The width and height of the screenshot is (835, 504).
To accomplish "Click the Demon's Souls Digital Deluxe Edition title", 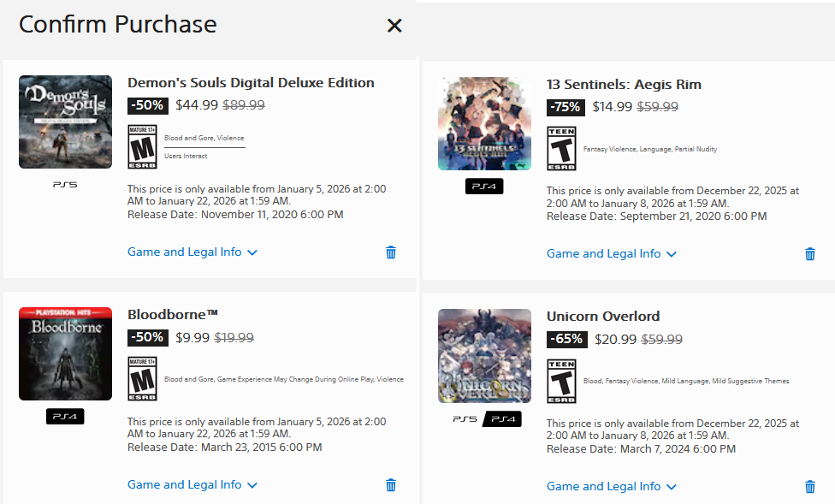I will tap(251, 83).
